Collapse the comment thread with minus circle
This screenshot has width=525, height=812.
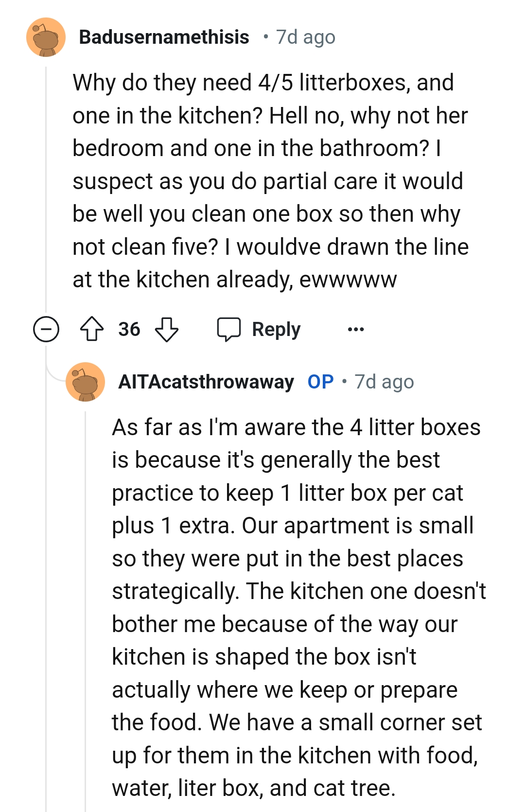[46, 329]
